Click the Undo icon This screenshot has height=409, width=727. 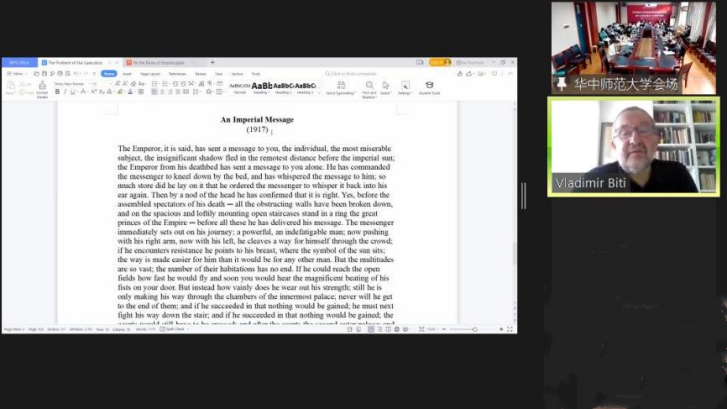coord(76,74)
